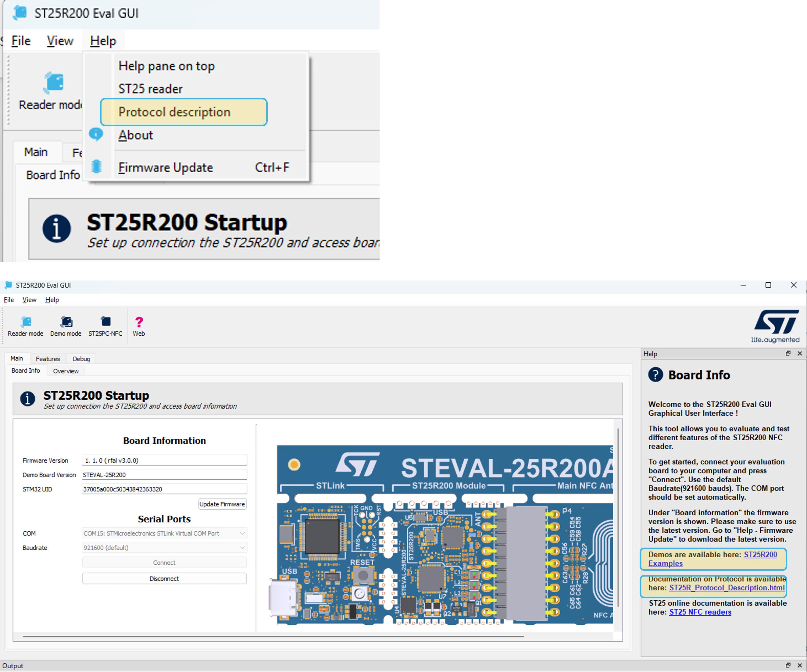The width and height of the screenshot is (807, 672).
Task: Click the 'Baudrate' label
Action: click(x=35, y=548)
